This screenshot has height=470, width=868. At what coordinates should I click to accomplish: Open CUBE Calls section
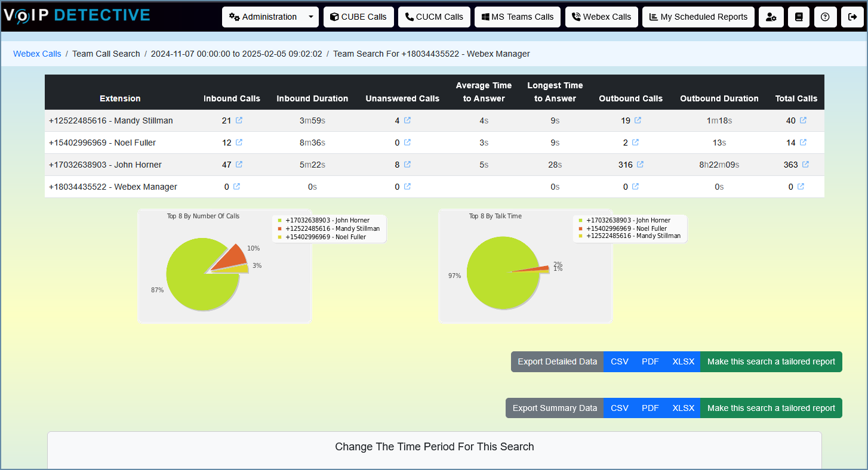358,17
